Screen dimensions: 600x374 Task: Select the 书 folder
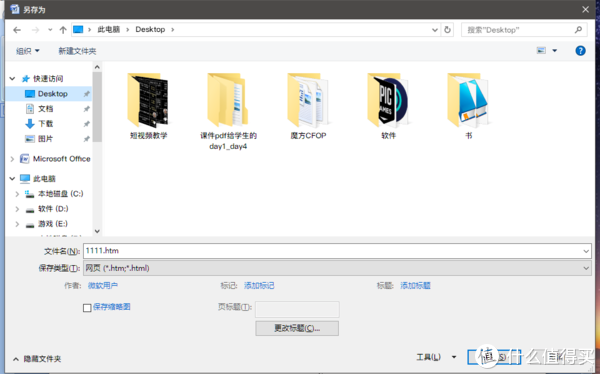[x=468, y=106]
